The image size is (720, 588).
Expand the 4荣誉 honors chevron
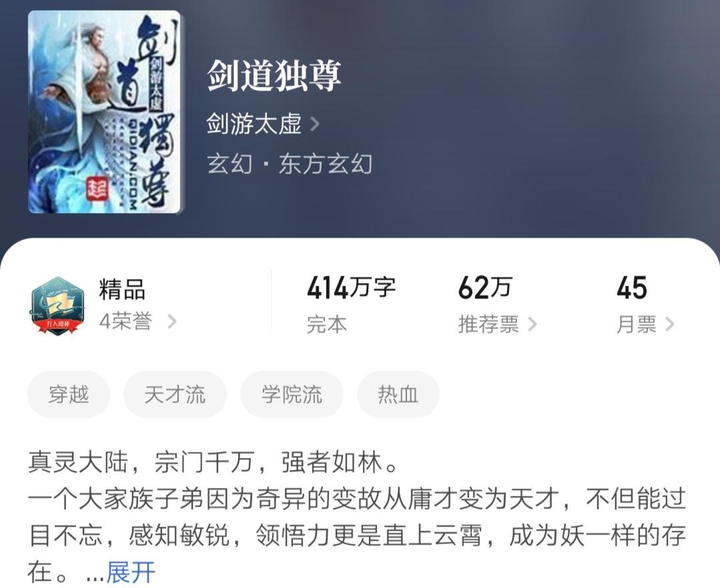click(x=171, y=322)
